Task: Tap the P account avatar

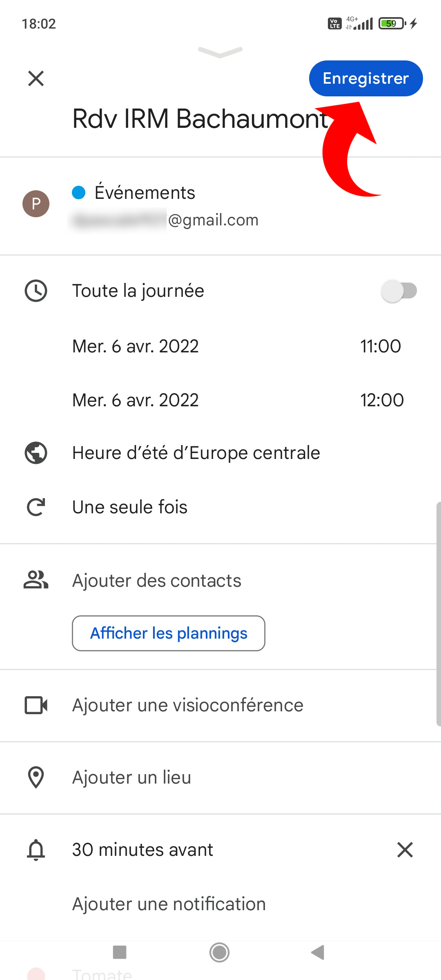Action: point(36,204)
